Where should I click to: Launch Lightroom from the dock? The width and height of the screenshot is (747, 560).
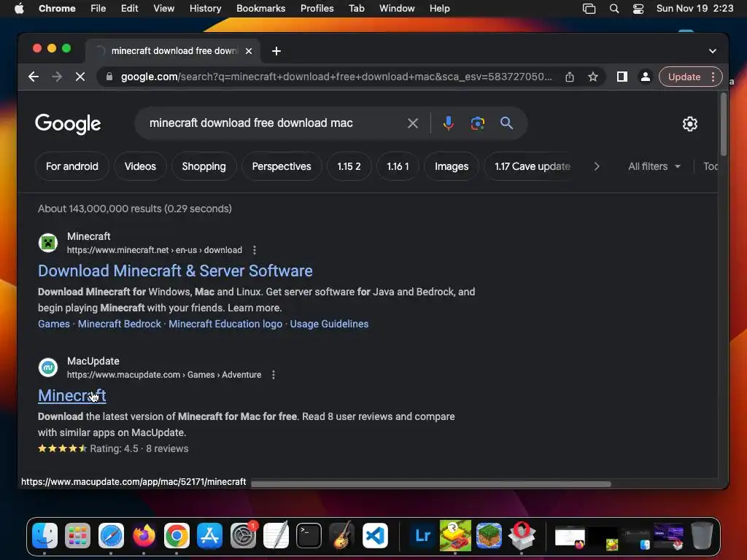click(x=422, y=535)
